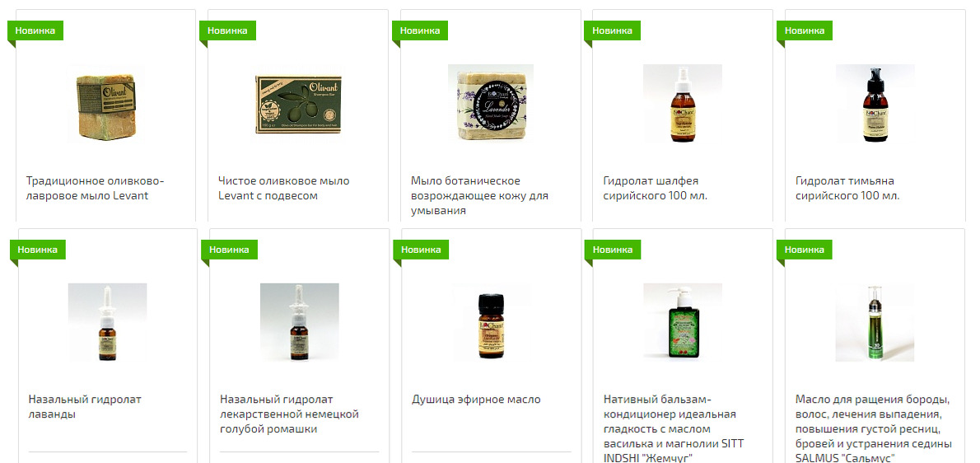Click the green Olivant boxed soap image
Screen dimensions: 980x463
coord(298,104)
